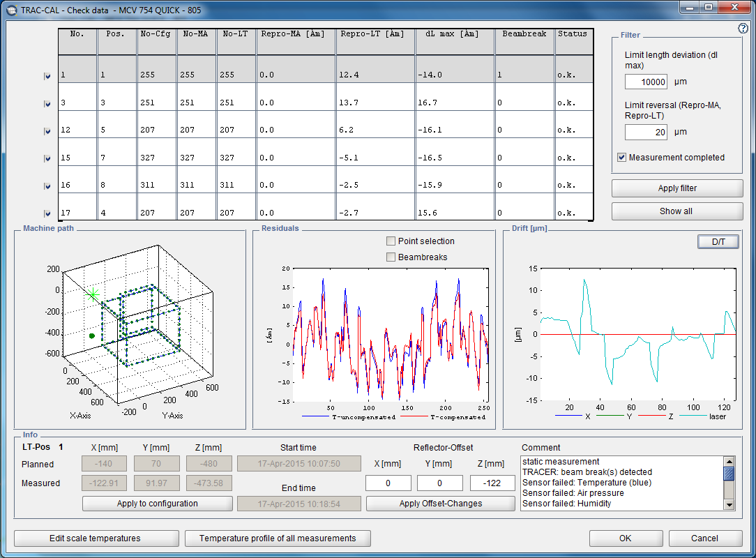The image size is (756, 558).
Task: Toggle the checkbox for row No. 15
Action: (47, 158)
